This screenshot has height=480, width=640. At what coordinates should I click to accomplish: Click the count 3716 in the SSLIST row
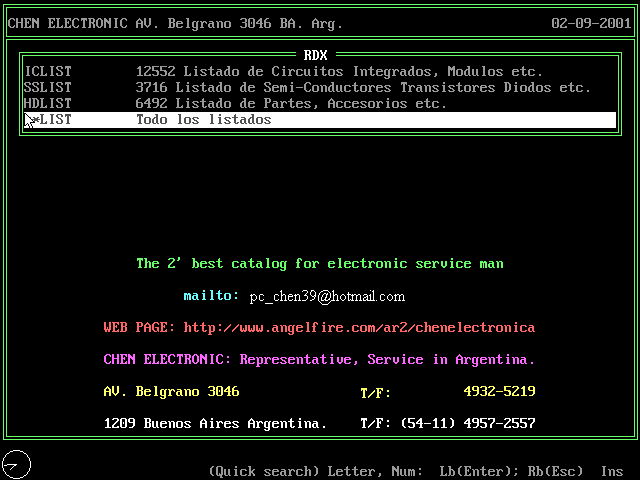click(x=151, y=87)
